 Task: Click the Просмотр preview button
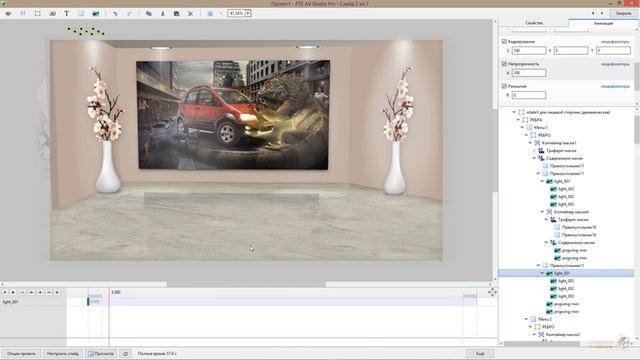101,353
